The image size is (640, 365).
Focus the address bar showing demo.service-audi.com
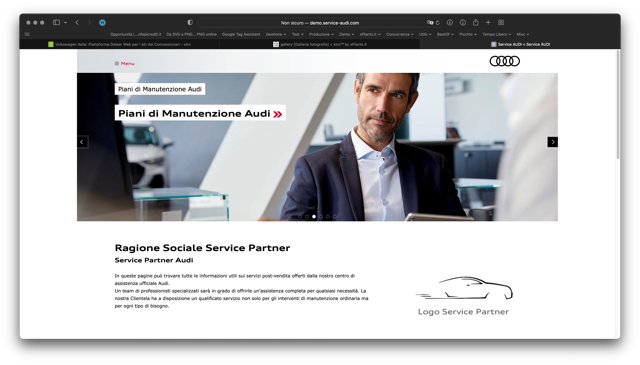click(320, 23)
